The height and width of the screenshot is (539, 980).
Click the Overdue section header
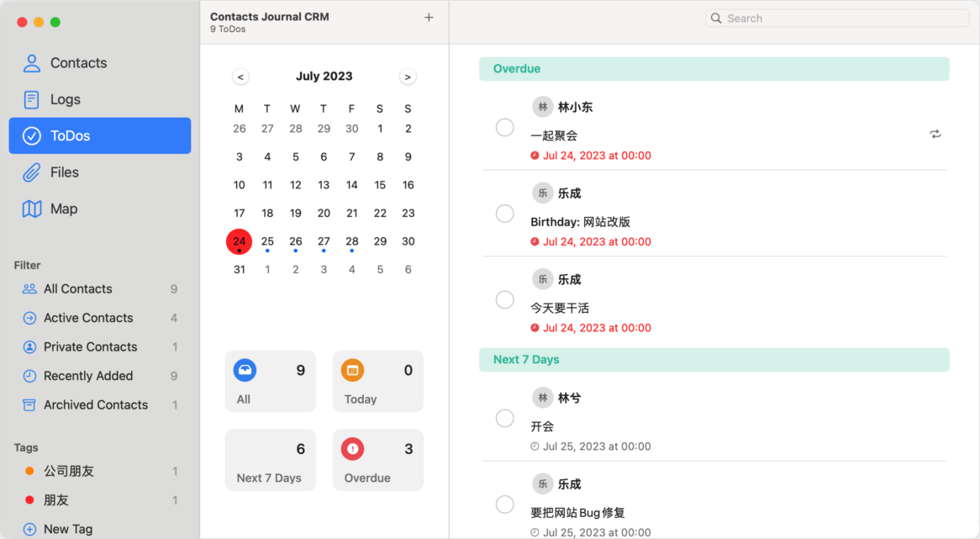(714, 69)
